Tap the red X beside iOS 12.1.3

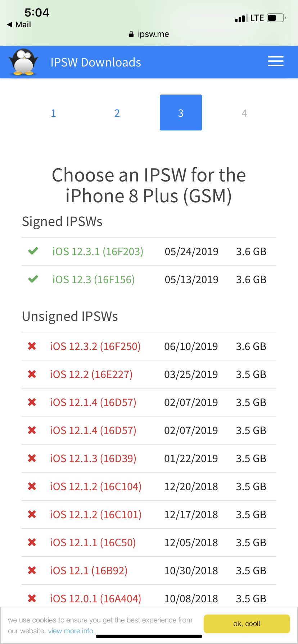tap(32, 458)
